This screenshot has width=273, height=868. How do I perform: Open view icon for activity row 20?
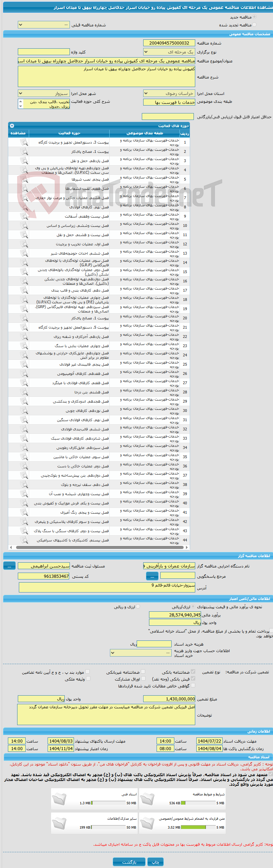pos(24,318)
